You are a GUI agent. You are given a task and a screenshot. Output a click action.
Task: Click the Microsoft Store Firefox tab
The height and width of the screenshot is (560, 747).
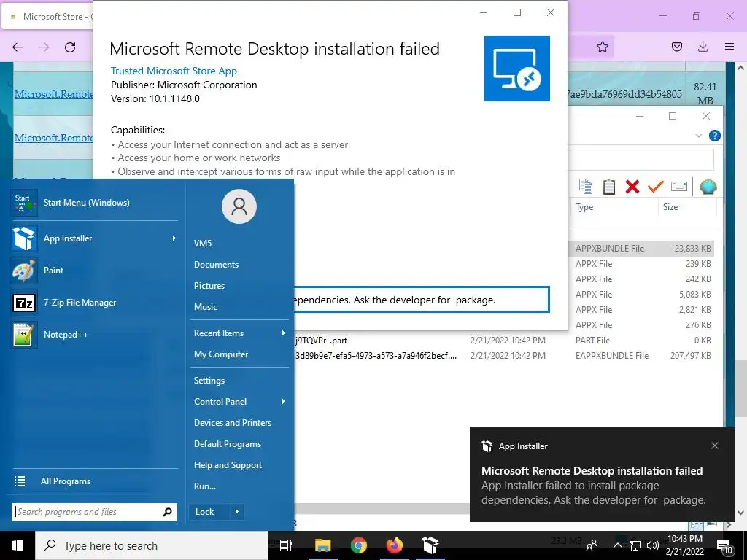(47, 17)
